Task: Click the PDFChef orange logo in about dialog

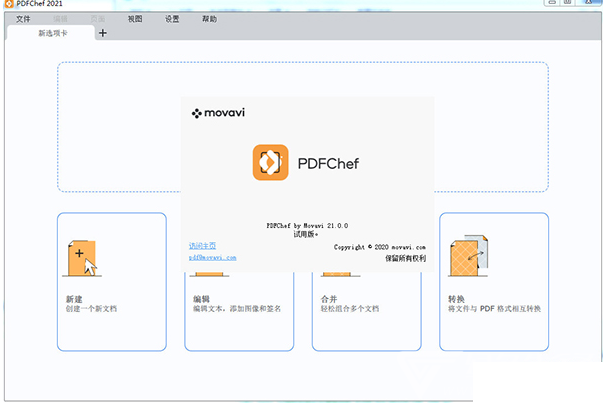Action: [270, 162]
